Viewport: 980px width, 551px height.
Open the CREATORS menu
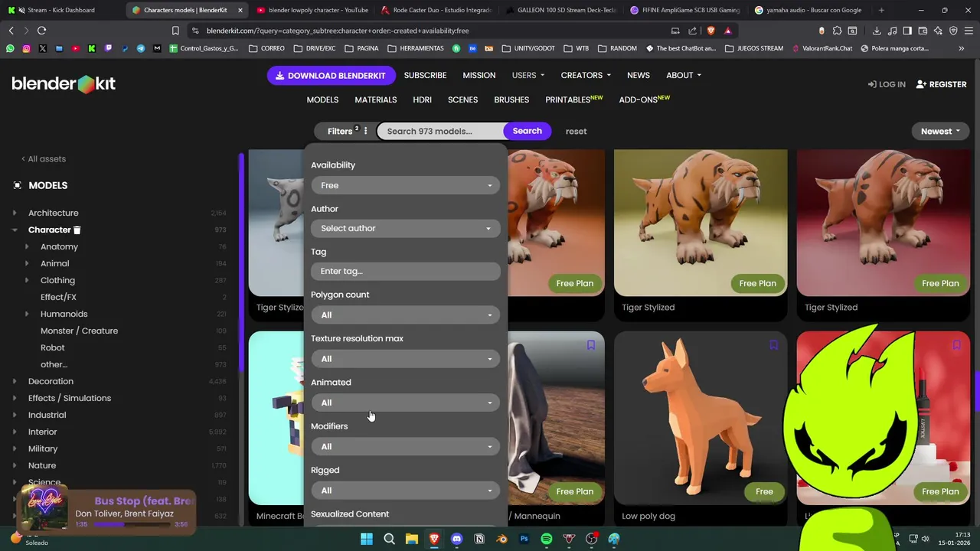586,75
